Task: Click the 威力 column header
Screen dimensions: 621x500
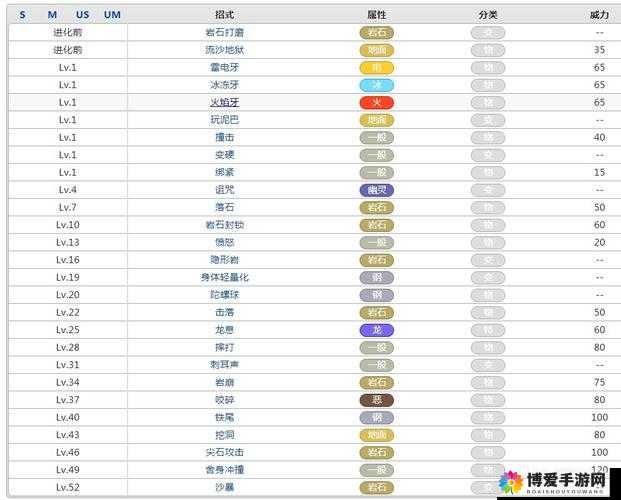Action: [599, 15]
